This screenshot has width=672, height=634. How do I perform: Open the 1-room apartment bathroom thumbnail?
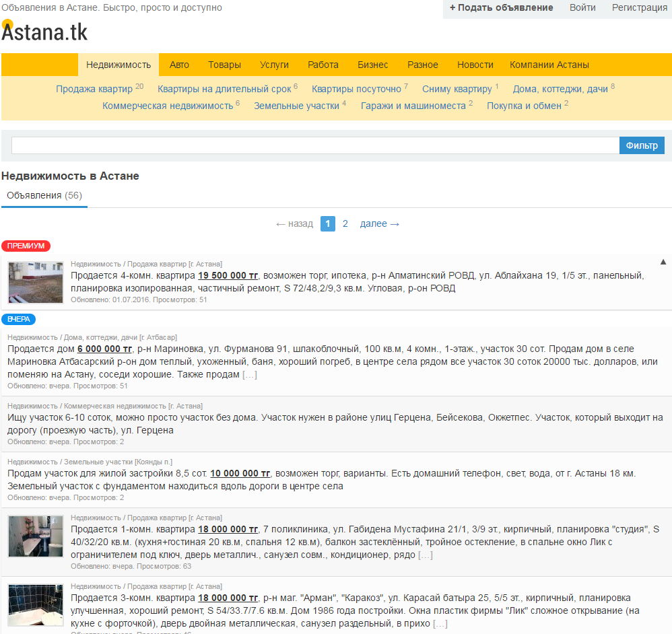click(36, 536)
